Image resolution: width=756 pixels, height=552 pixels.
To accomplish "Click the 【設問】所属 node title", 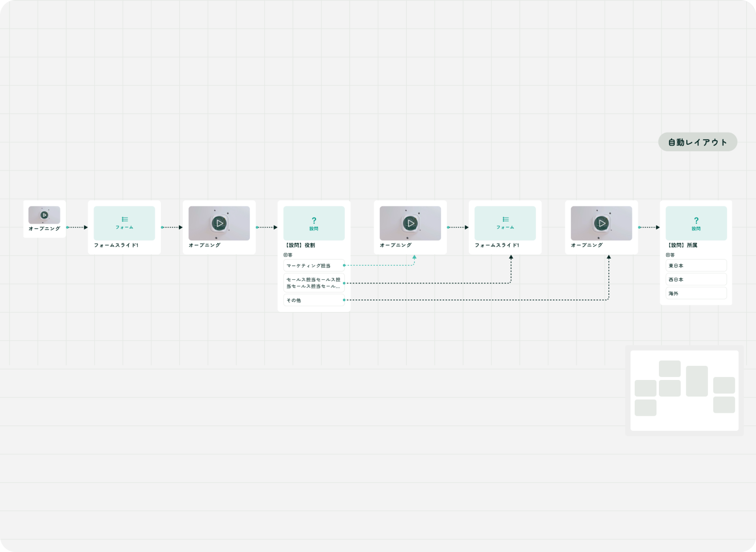I will (683, 245).
